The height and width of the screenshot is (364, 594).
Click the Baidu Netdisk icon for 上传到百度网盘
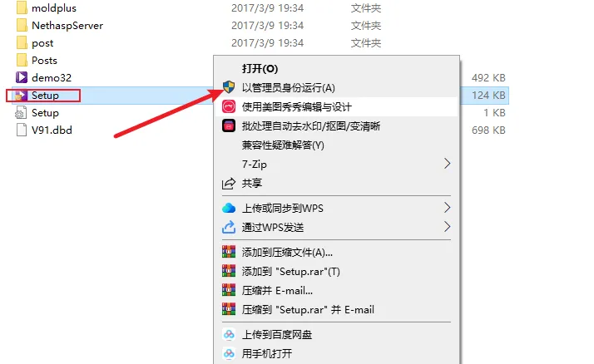(229, 334)
